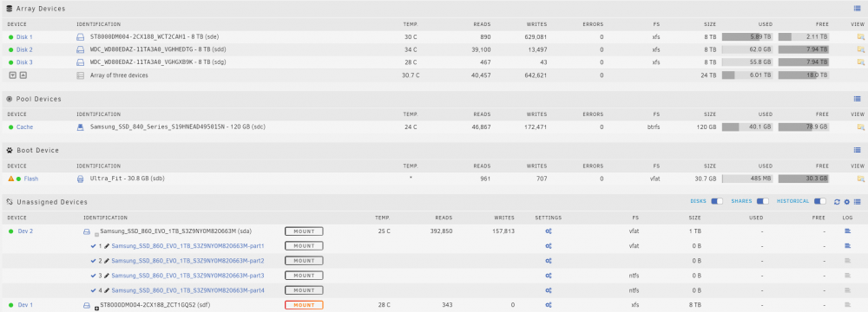The image size is (868, 312).
Task: Open settings for Samsung part2 partition
Action: [x=548, y=261]
